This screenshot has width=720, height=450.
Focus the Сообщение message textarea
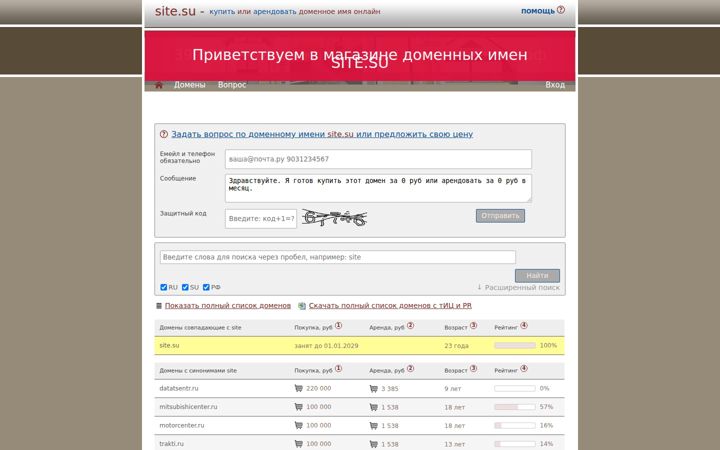tap(378, 188)
